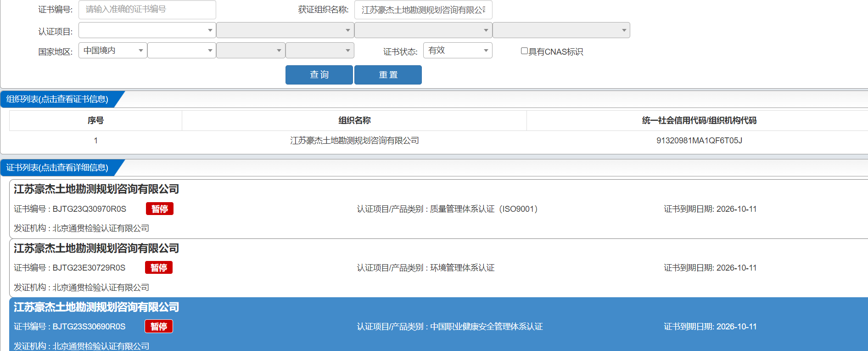Click the 重置 reset button
868x351 pixels.
pos(388,75)
